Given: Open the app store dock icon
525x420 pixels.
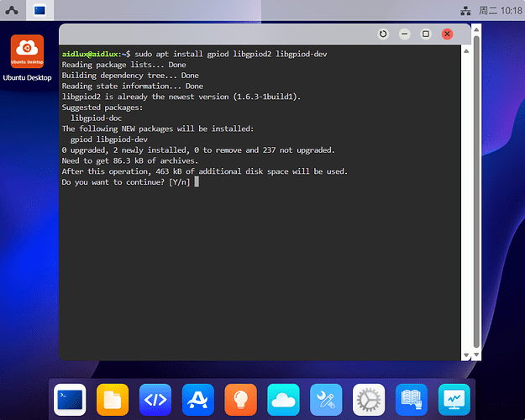Looking at the screenshot, I should pyautogui.click(x=198, y=399).
